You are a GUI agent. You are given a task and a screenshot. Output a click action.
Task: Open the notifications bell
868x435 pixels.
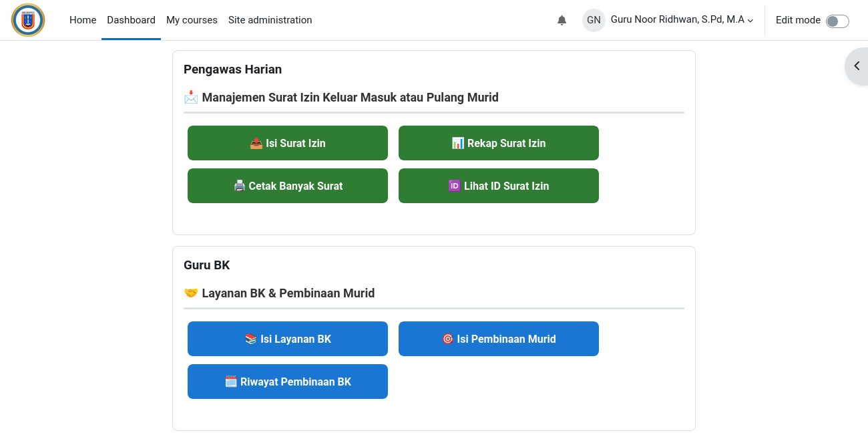pos(562,20)
